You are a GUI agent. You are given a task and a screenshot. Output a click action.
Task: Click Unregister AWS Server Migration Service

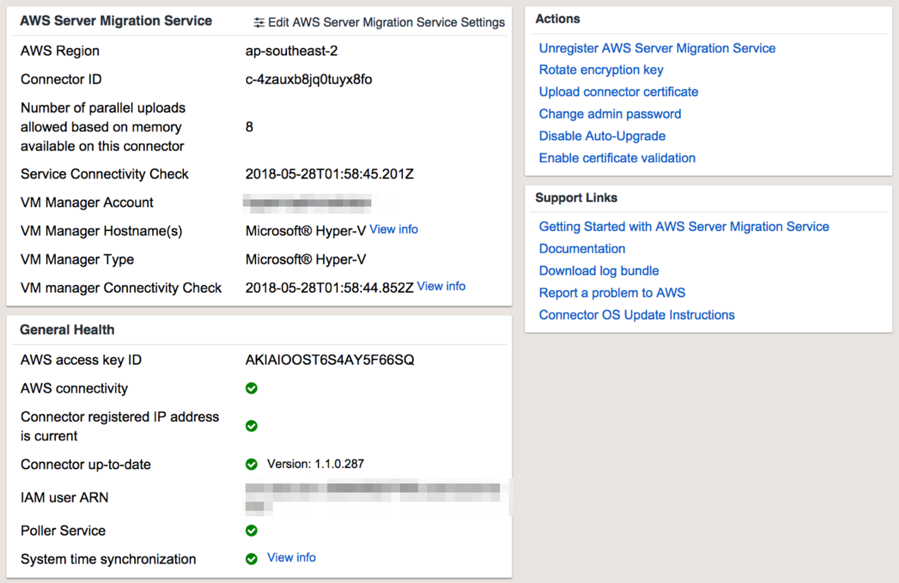(x=657, y=48)
